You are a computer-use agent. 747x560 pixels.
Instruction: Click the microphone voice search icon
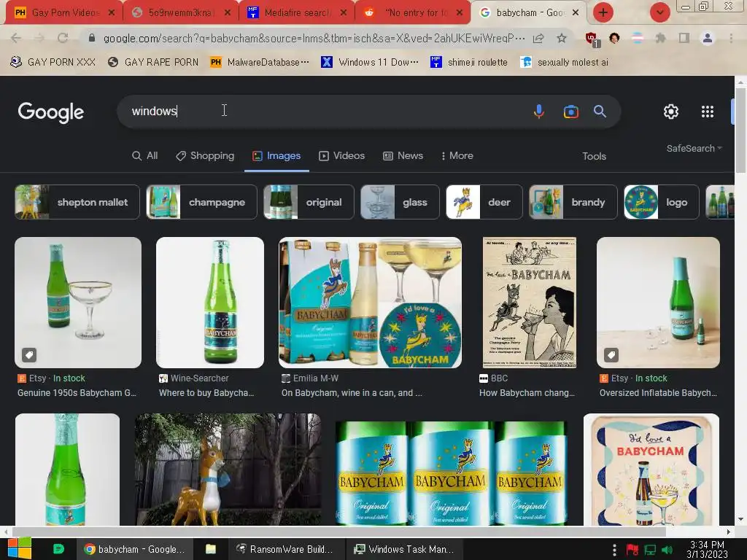[539, 112]
